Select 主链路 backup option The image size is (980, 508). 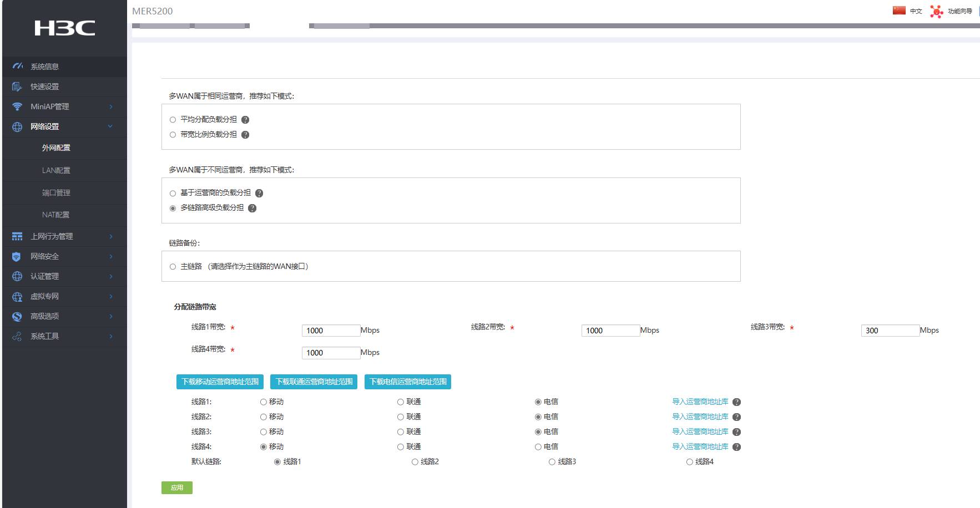(x=173, y=267)
